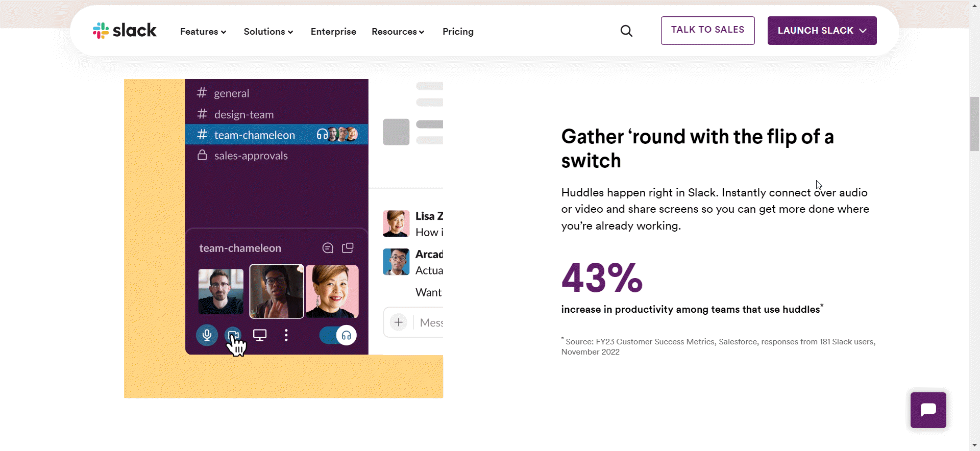980x451 pixels.
Task: Click the thread icon beside team-chameleon title
Action: [328, 248]
